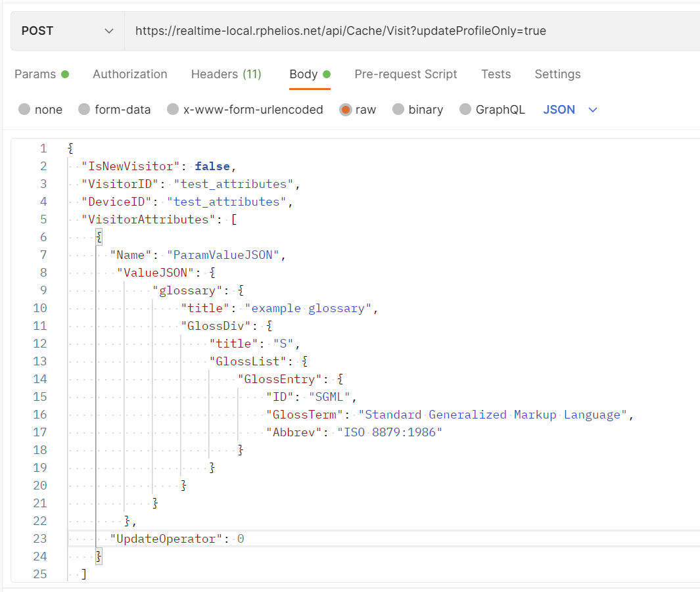Open the request Settings tab
700x592 pixels.
pyautogui.click(x=557, y=74)
